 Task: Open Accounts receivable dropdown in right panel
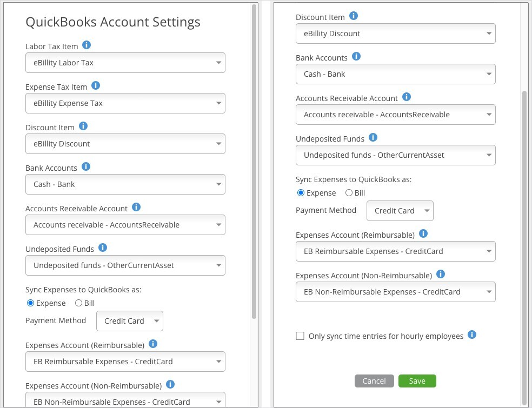[x=396, y=115]
